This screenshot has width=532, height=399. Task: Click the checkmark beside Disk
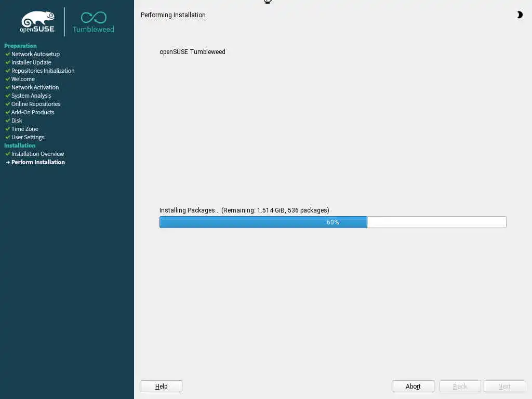[7, 121]
